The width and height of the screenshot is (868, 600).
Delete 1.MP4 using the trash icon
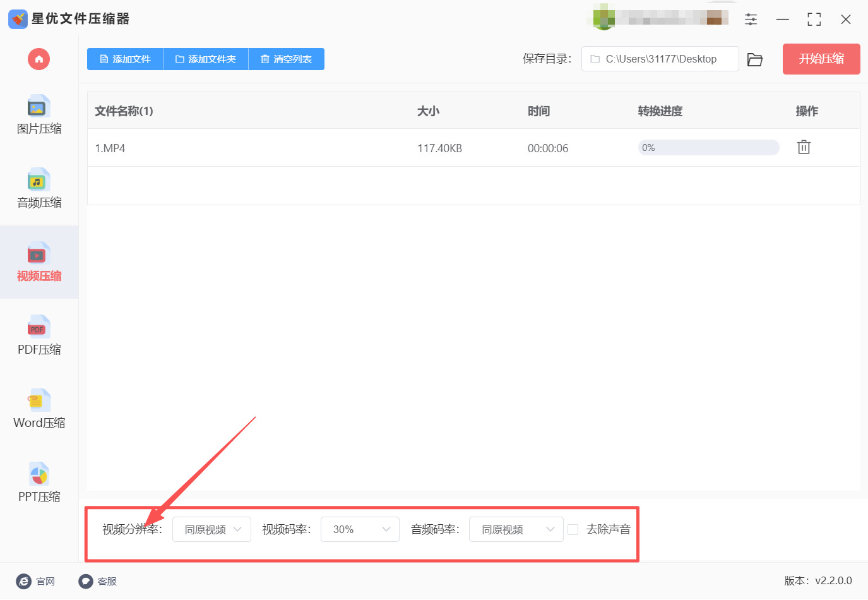click(x=804, y=147)
